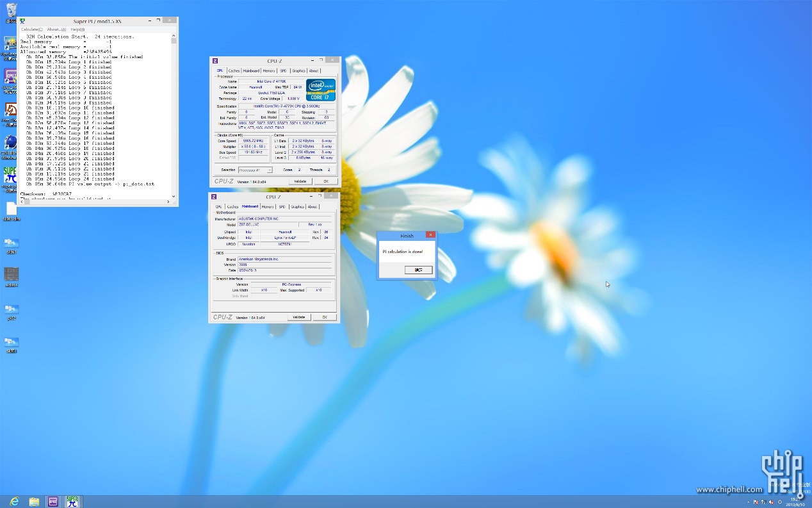Switch to About tab in top CPU-Z window

coord(313,71)
